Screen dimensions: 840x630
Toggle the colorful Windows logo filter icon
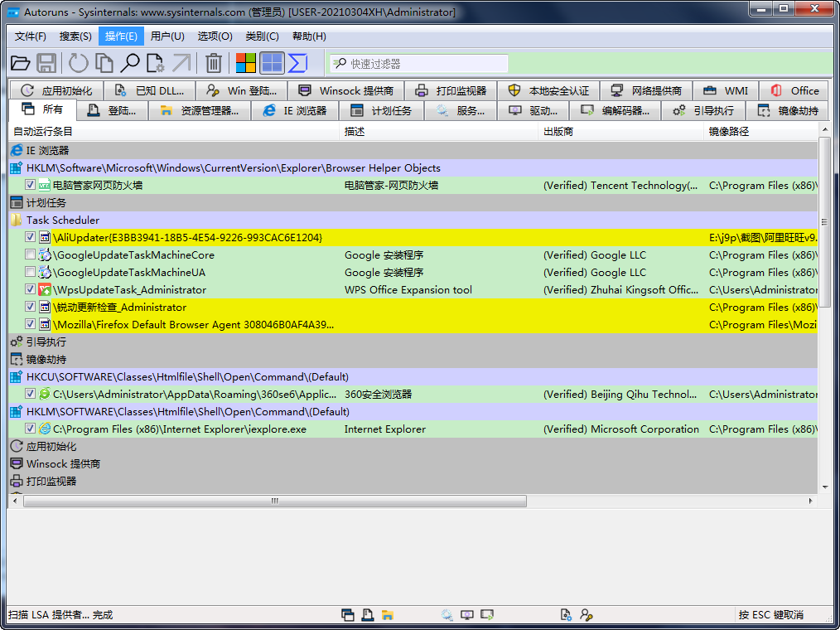pyautogui.click(x=246, y=63)
